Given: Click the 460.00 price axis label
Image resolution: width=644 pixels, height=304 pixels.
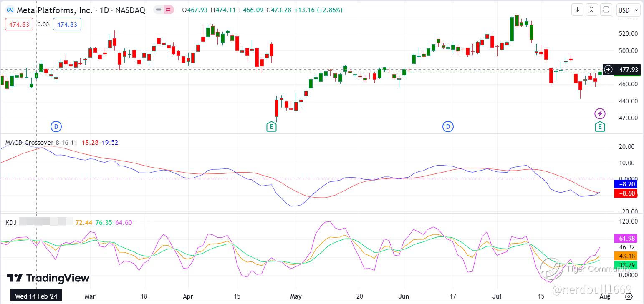Looking at the screenshot, I should (x=629, y=84).
